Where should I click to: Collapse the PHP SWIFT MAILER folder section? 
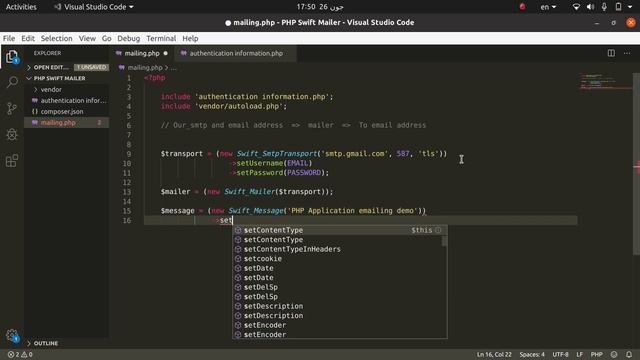[59, 78]
